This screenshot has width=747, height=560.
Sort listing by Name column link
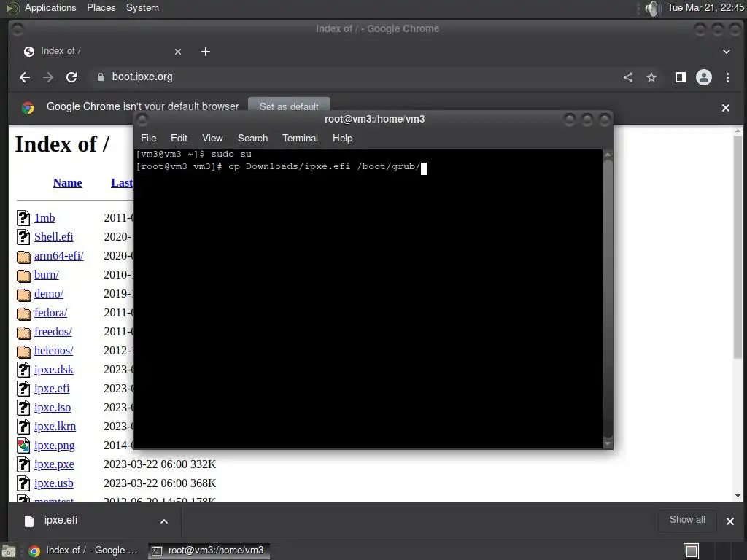click(67, 183)
